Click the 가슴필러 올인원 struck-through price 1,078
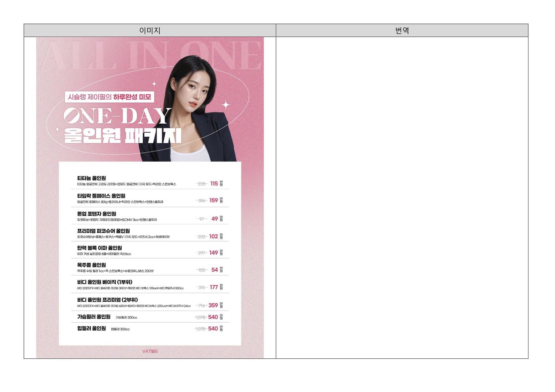Screen dimensions: 555x392 [x=201, y=318]
